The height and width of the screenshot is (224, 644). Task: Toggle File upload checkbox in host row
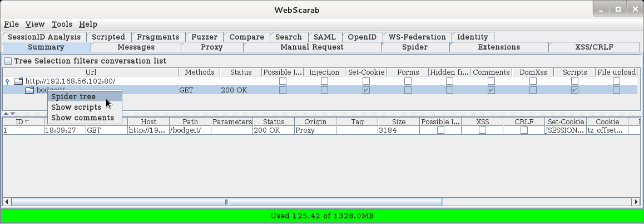[617, 81]
